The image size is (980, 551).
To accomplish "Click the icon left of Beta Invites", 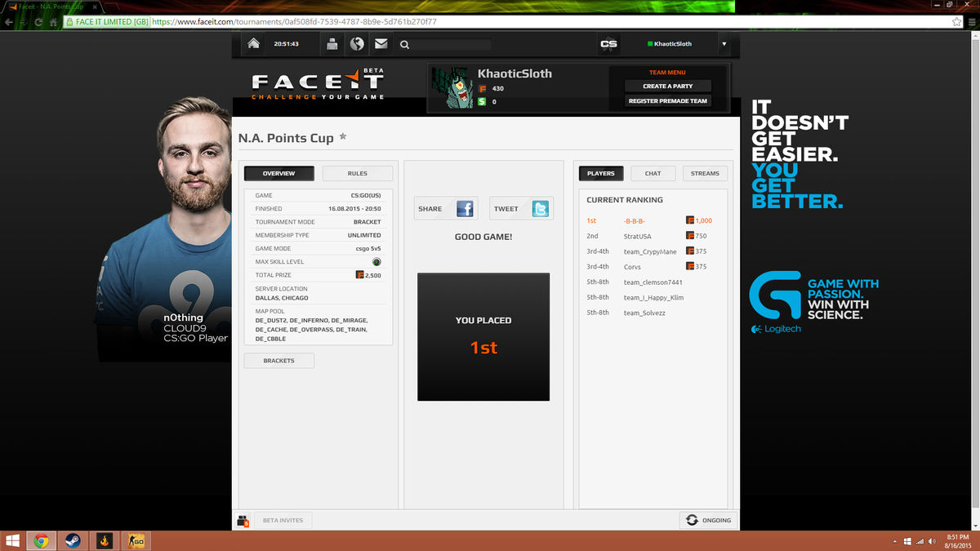I will point(243,521).
